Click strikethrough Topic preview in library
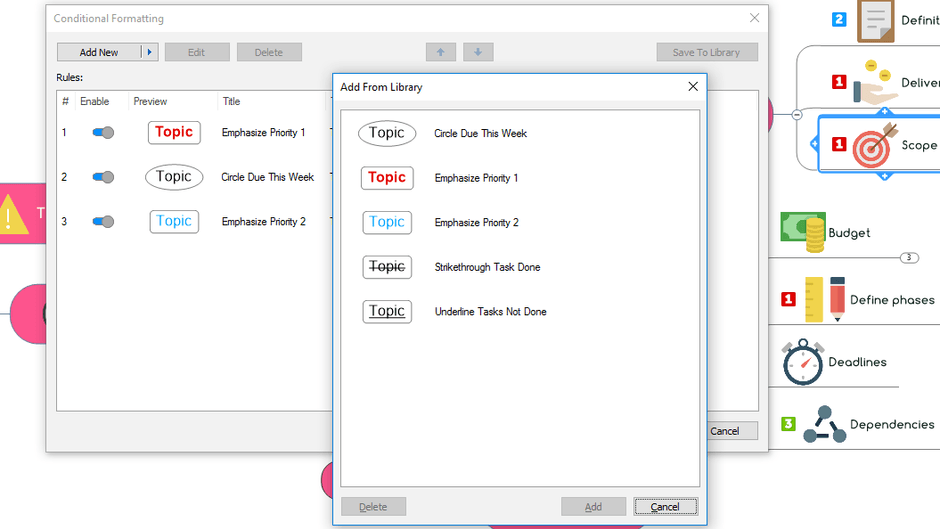Image resolution: width=940 pixels, height=529 pixels. 387,267
